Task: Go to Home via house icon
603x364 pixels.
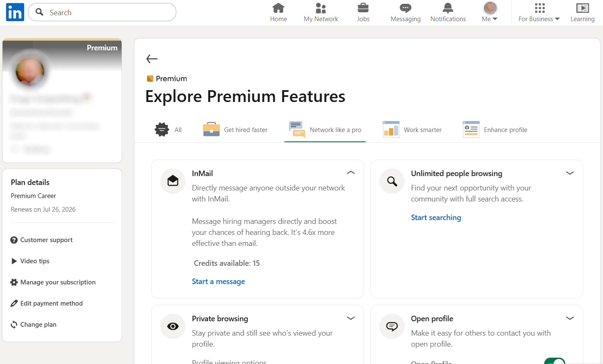Action: tap(278, 8)
